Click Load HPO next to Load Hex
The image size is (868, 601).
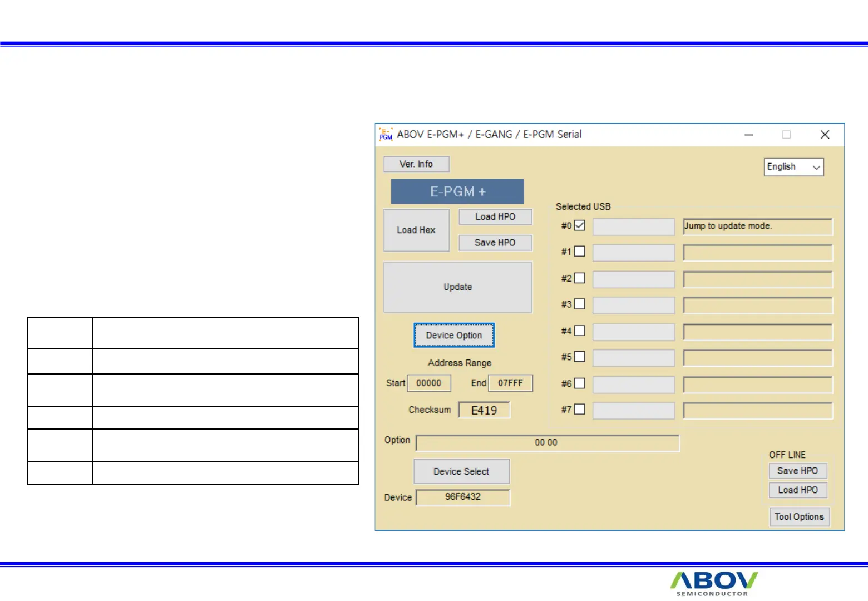(x=495, y=217)
